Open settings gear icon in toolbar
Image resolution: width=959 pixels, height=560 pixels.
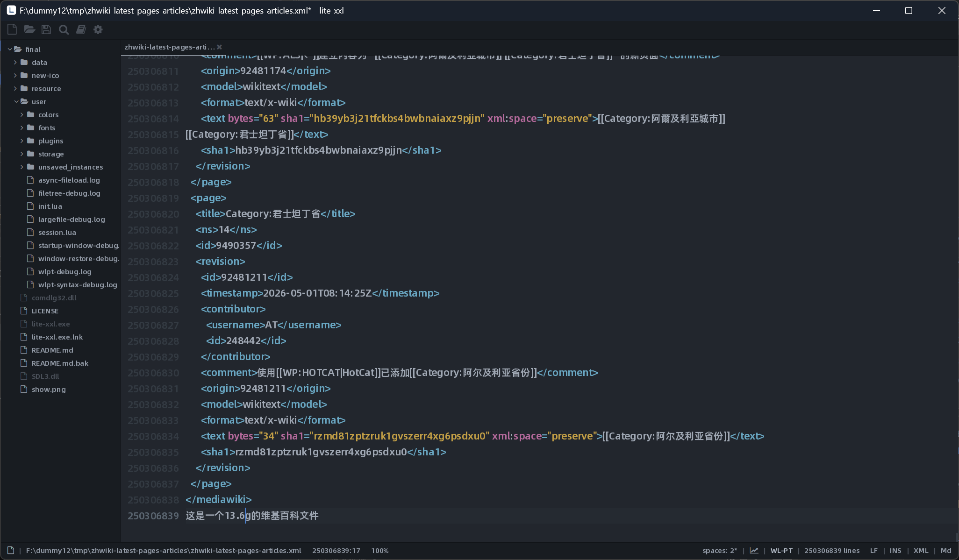(98, 29)
